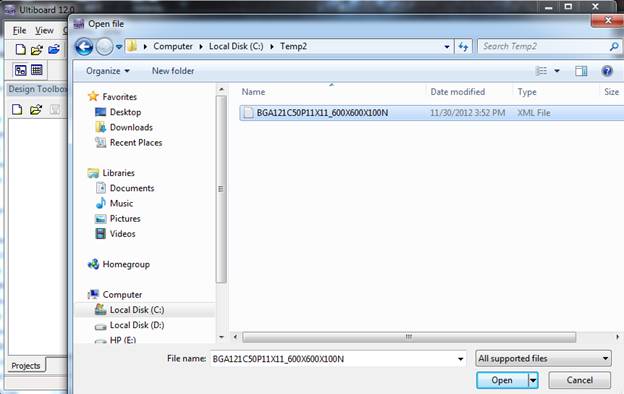The image size is (624, 394).
Task: Select Libraries in the navigation pane
Action: [x=118, y=173]
